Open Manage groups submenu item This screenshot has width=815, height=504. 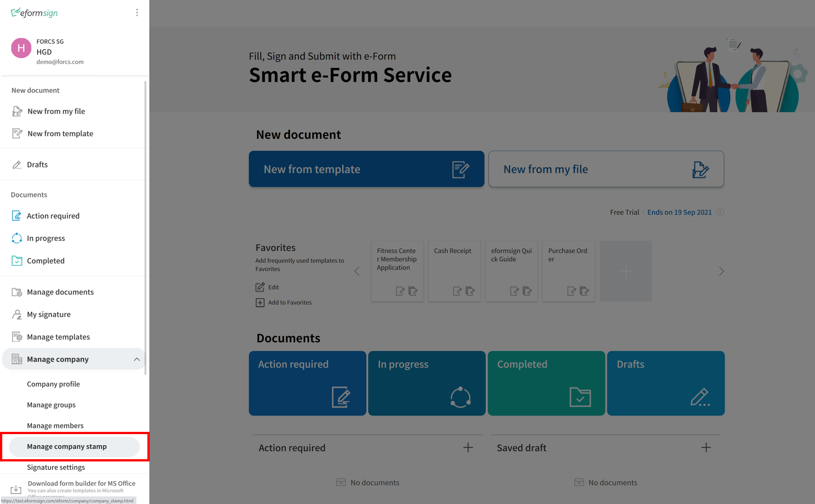click(51, 405)
